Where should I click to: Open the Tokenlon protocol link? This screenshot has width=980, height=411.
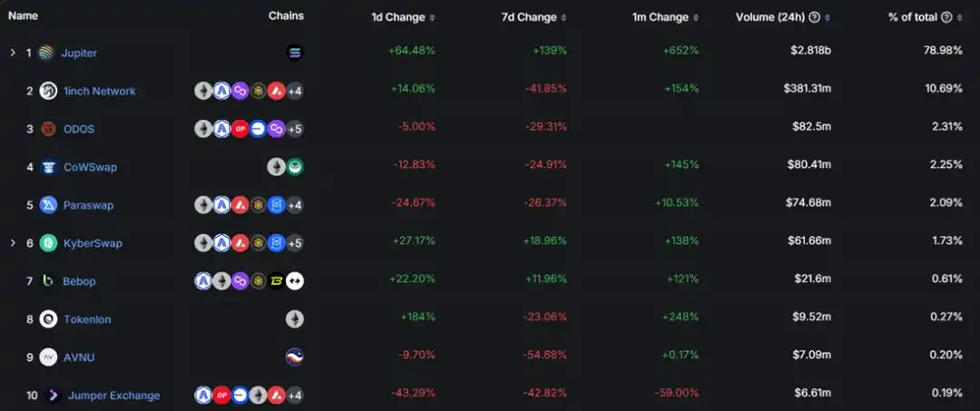tap(88, 319)
